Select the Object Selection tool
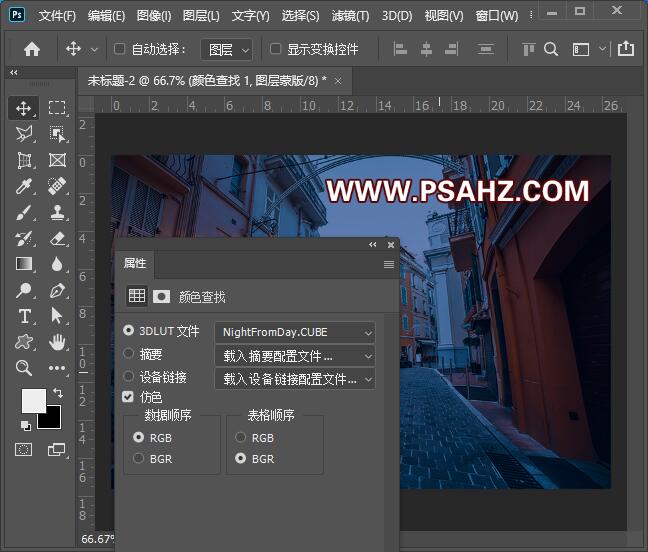 [x=57, y=134]
